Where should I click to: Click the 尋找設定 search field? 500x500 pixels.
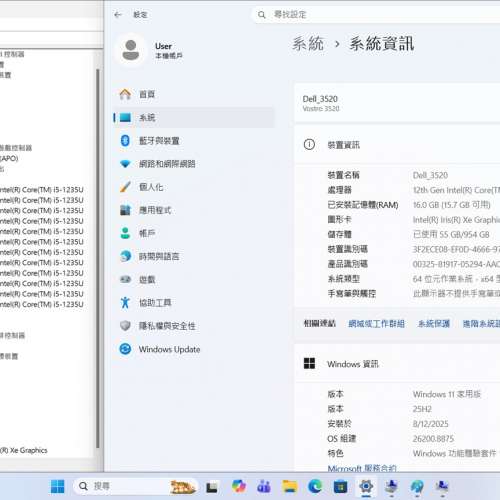(x=376, y=15)
